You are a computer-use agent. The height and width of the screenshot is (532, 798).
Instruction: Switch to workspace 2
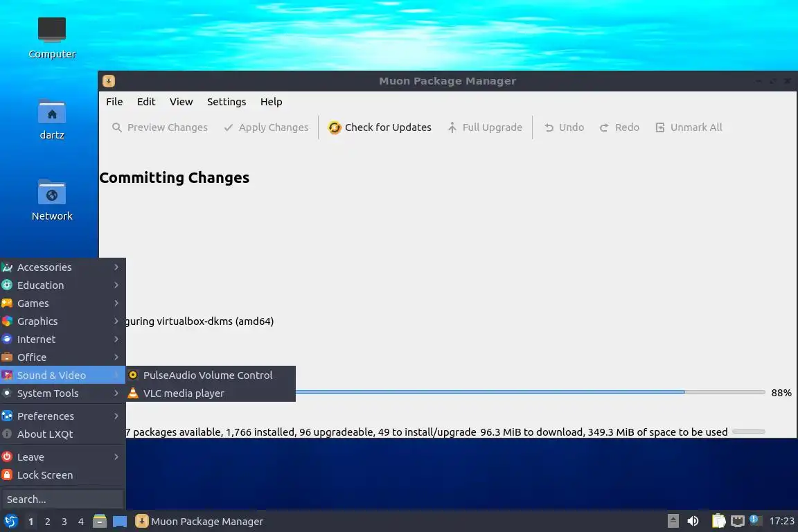click(x=48, y=522)
